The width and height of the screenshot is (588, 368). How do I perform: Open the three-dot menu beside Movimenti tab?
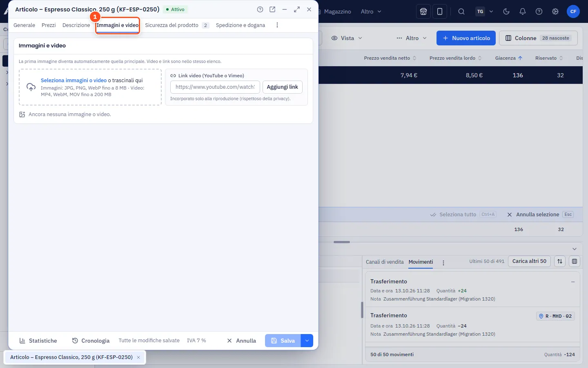pyautogui.click(x=443, y=263)
